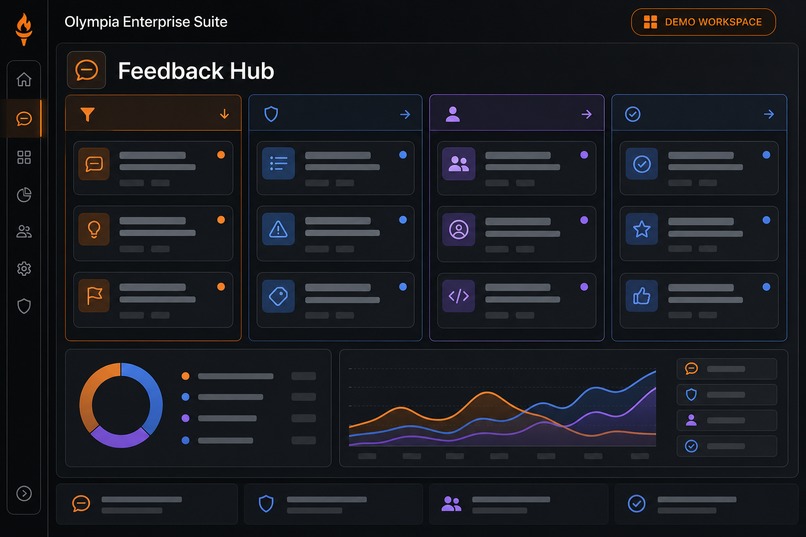Click the Feedback Hub heading
Viewport: 806px width, 537px height.
pos(196,70)
